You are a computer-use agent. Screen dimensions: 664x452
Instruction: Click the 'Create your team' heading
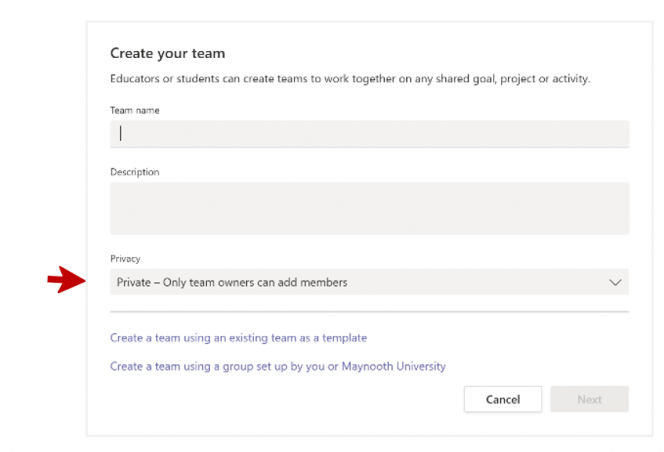(168, 53)
